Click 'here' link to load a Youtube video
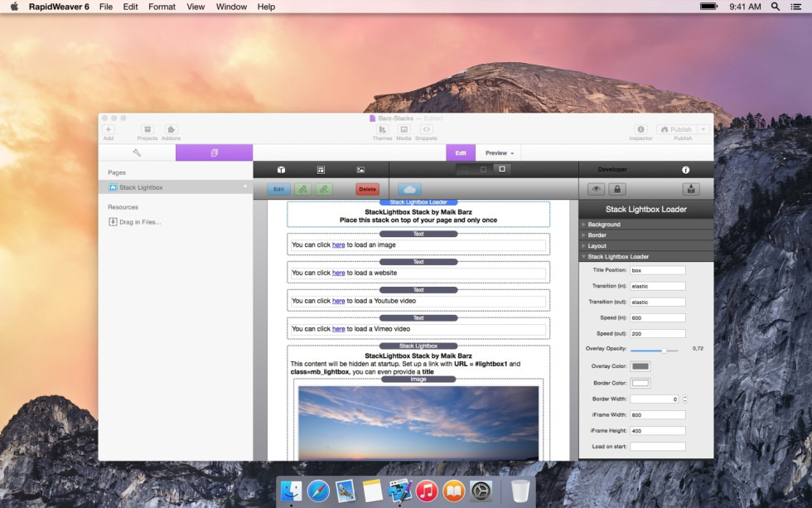812x508 pixels. [x=338, y=301]
